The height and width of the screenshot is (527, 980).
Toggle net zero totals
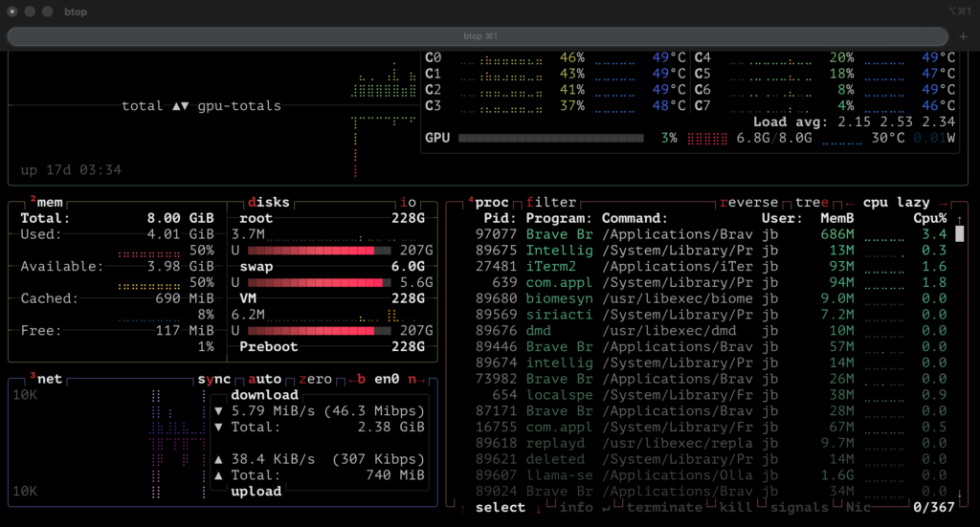[315, 379]
